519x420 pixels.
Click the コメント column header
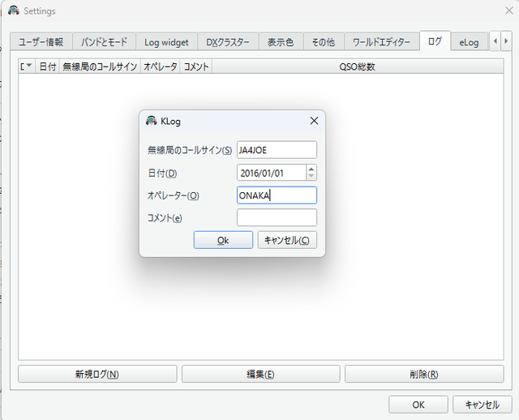coord(196,66)
